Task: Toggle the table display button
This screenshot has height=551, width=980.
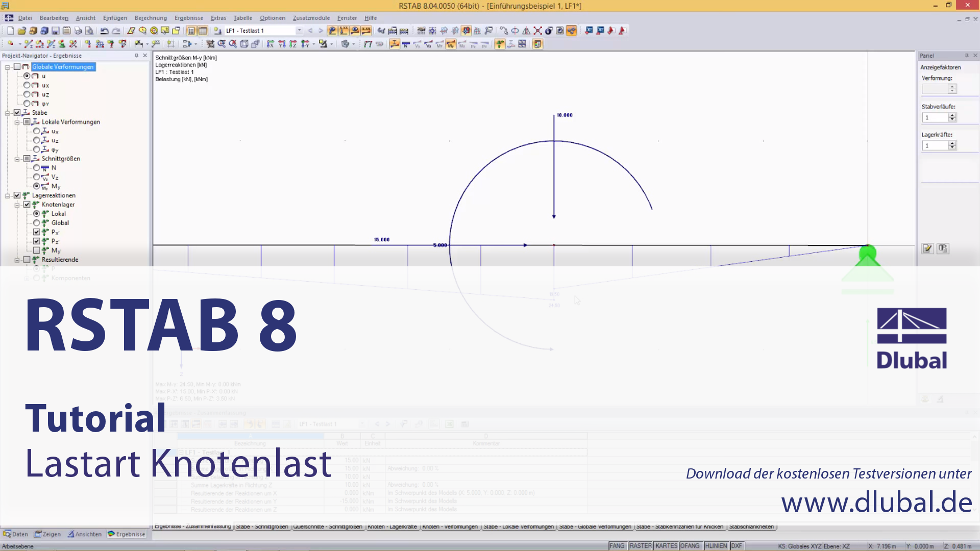Action: tap(203, 31)
